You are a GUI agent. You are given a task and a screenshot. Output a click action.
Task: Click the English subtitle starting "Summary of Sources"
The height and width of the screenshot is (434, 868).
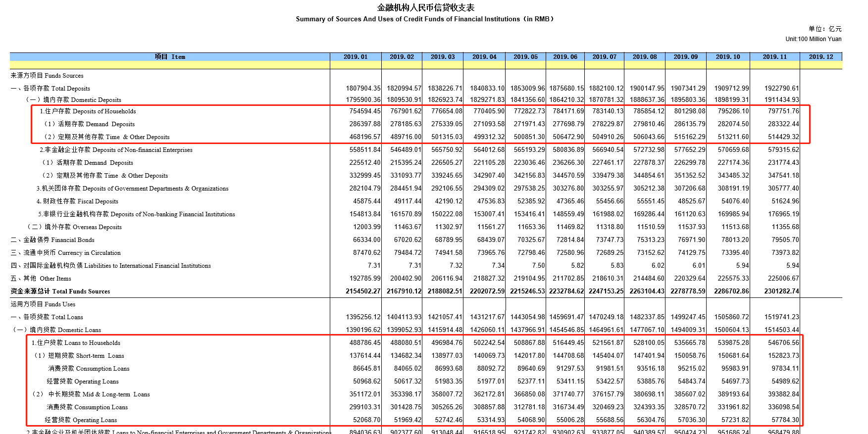[x=425, y=19]
